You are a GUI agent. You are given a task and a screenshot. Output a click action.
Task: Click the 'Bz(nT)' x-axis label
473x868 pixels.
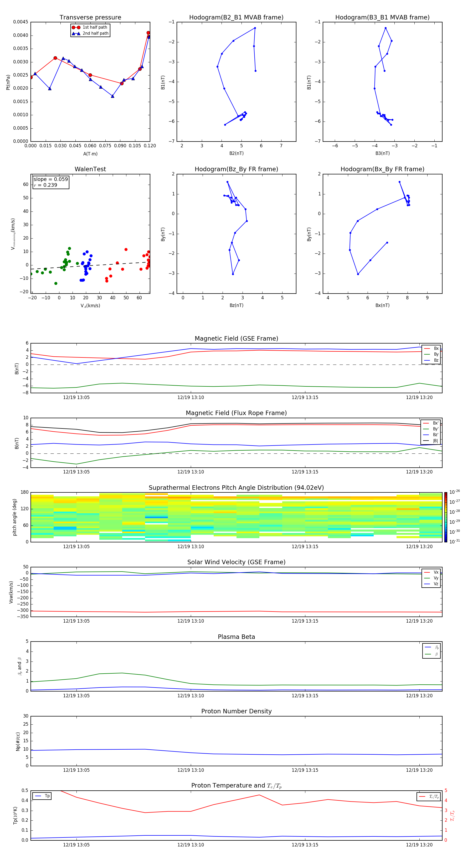point(236,305)
